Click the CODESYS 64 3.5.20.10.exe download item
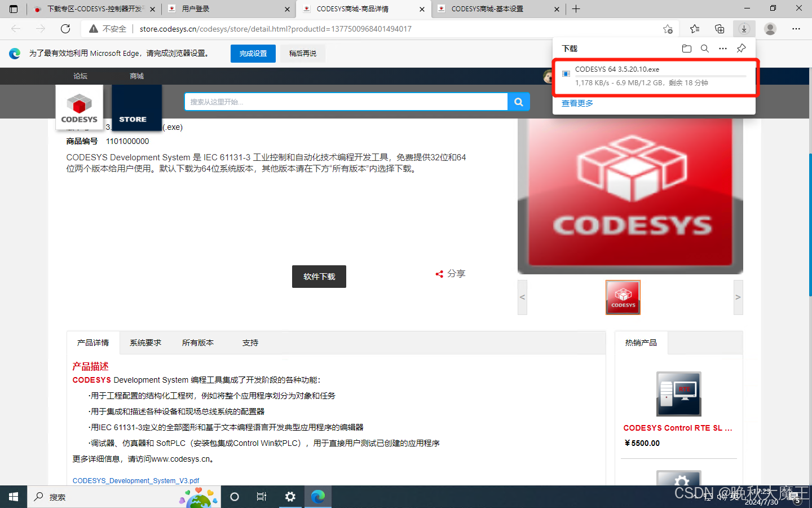Viewport: 812px width, 508px height. tap(654, 76)
